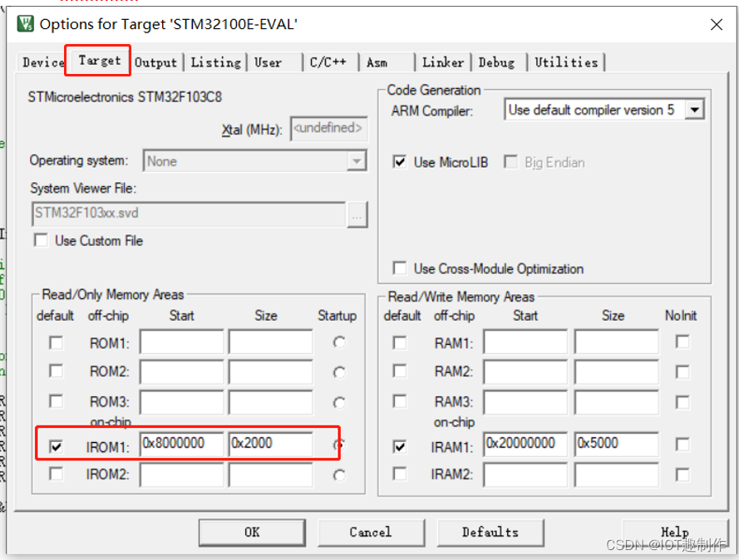739x560 pixels.
Task: Switch to the Output tab
Action: [156, 62]
